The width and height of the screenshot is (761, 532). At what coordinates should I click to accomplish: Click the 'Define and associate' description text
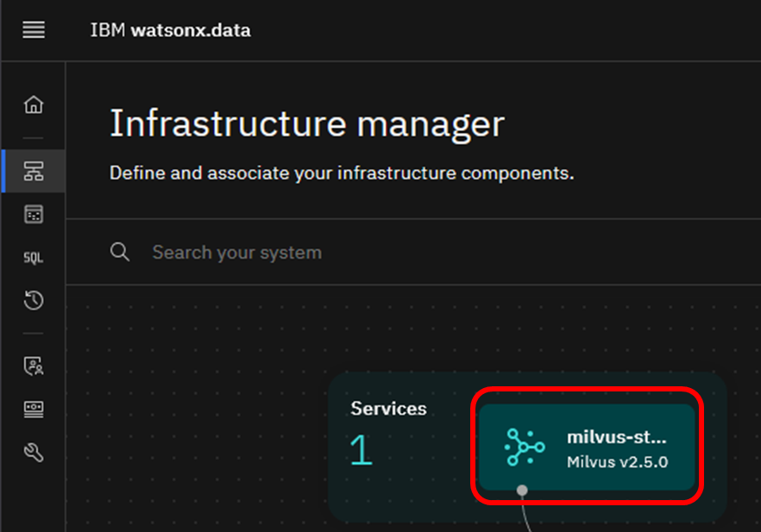(x=341, y=173)
